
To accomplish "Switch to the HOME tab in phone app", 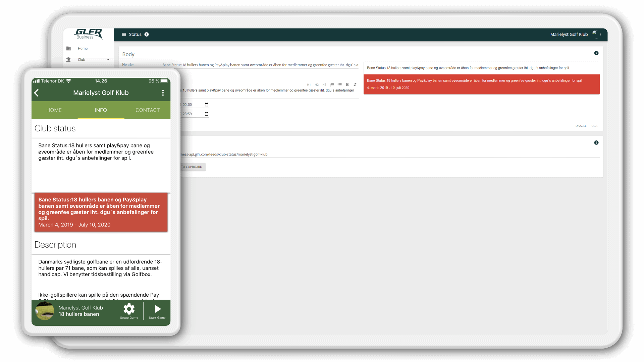I will tap(54, 110).
